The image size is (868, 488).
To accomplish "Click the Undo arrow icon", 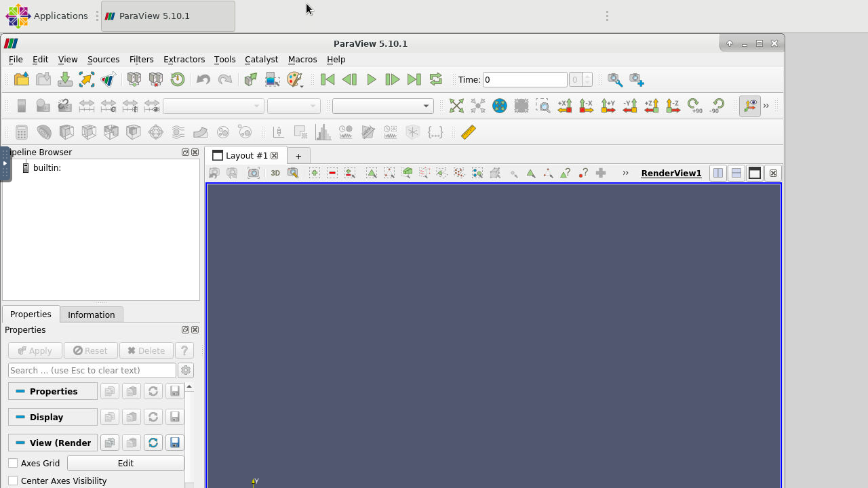I will tap(203, 79).
